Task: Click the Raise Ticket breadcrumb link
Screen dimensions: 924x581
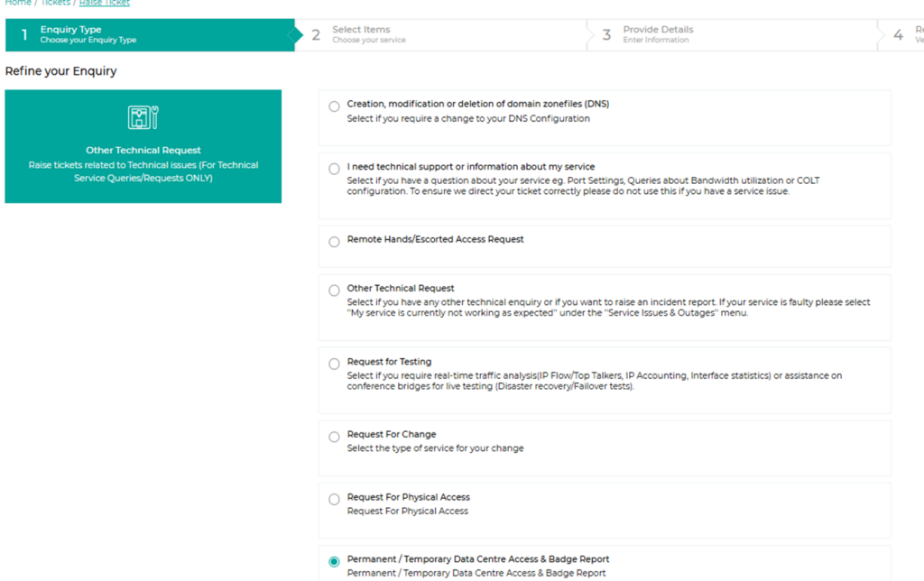Action: click(105, 3)
